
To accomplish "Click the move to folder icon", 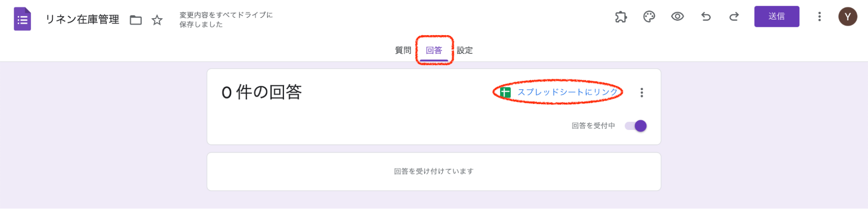I will click(x=136, y=20).
